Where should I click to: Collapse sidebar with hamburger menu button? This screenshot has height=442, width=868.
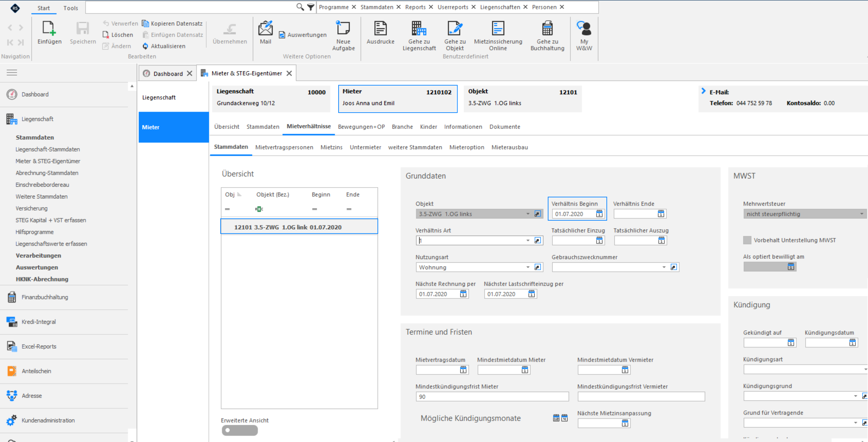tap(12, 72)
